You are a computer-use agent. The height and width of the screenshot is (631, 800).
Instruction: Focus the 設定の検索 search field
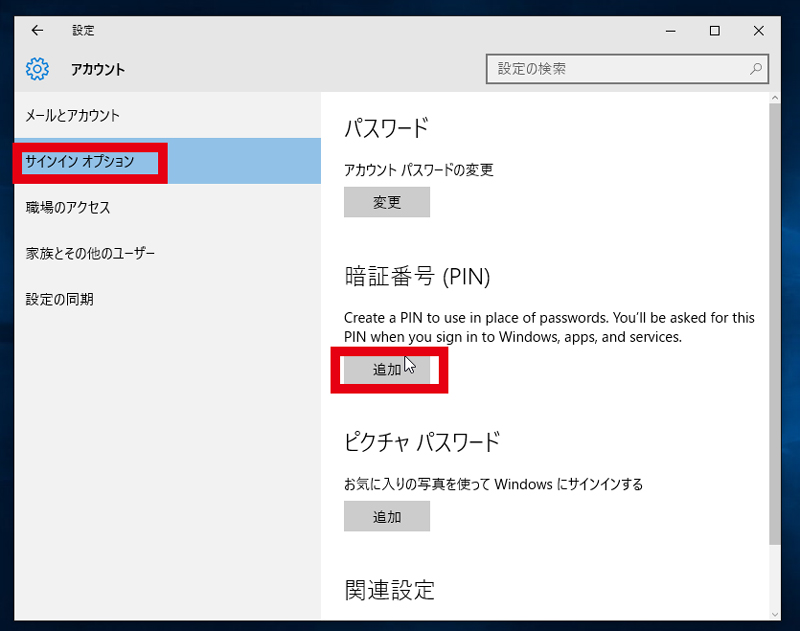tap(627, 69)
